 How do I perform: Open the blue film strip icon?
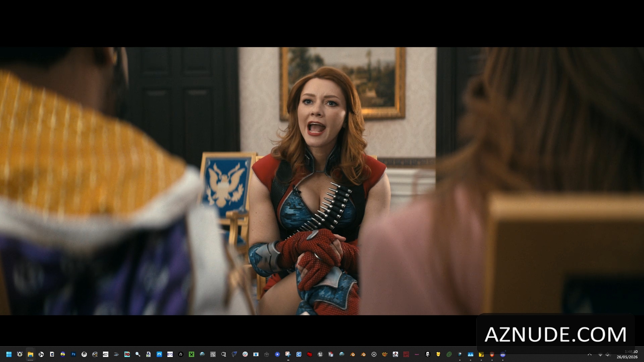pyautogui.click(x=256, y=354)
